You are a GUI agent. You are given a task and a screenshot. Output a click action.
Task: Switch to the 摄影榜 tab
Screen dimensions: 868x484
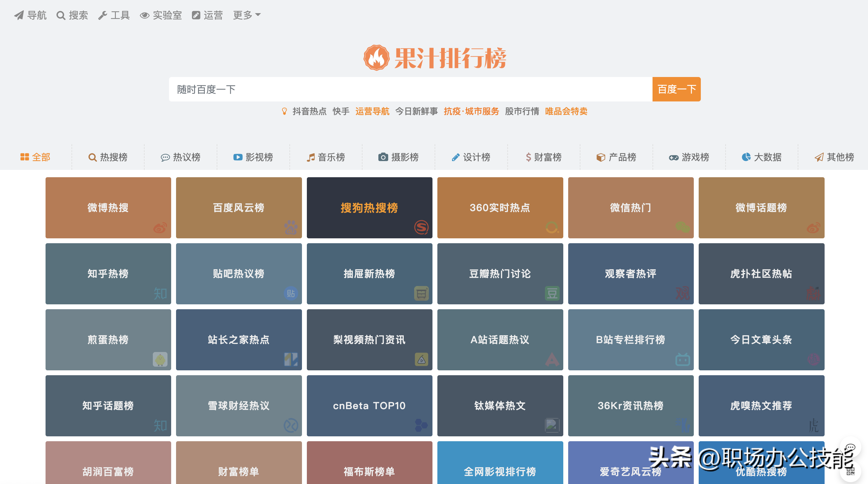click(x=398, y=157)
